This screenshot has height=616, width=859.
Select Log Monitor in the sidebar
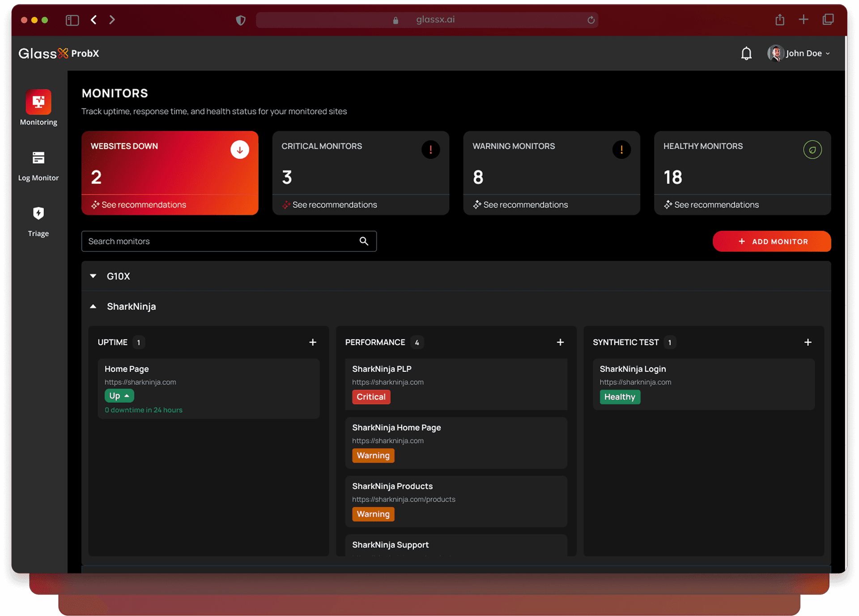click(x=38, y=165)
